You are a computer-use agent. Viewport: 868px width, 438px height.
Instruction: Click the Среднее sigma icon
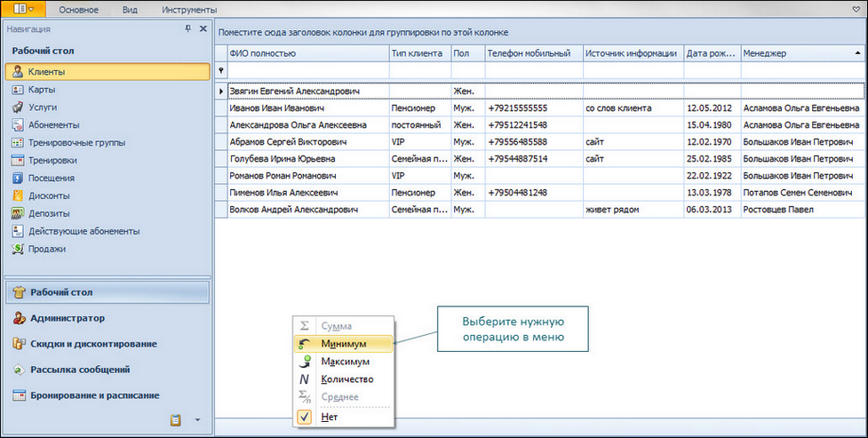click(304, 397)
